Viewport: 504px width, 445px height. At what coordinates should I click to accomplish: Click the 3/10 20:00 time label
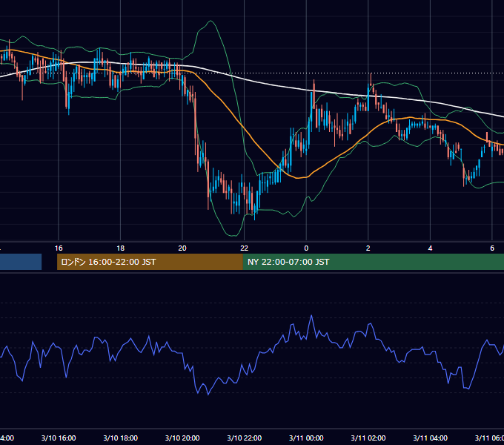pyautogui.click(x=182, y=438)
